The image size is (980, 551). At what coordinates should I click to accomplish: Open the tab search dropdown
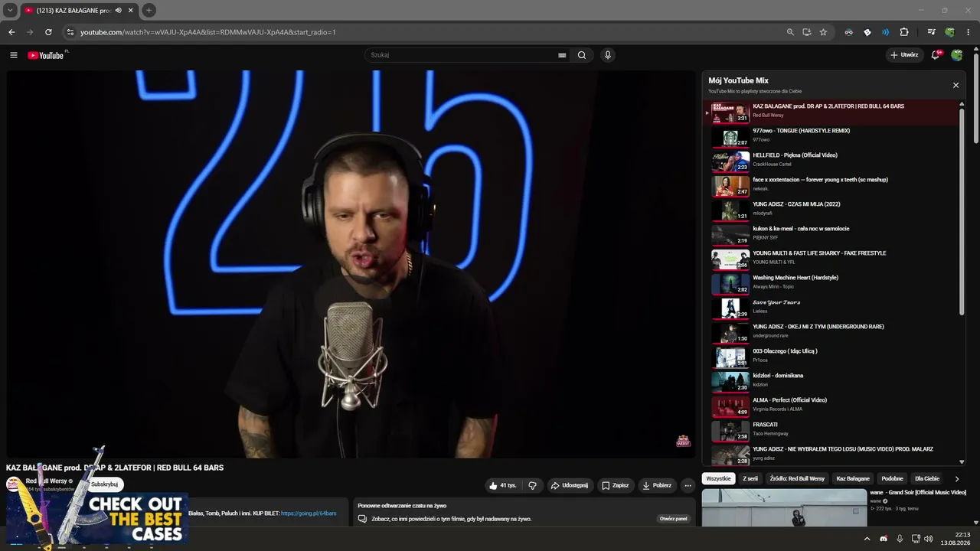coord(11,11)
